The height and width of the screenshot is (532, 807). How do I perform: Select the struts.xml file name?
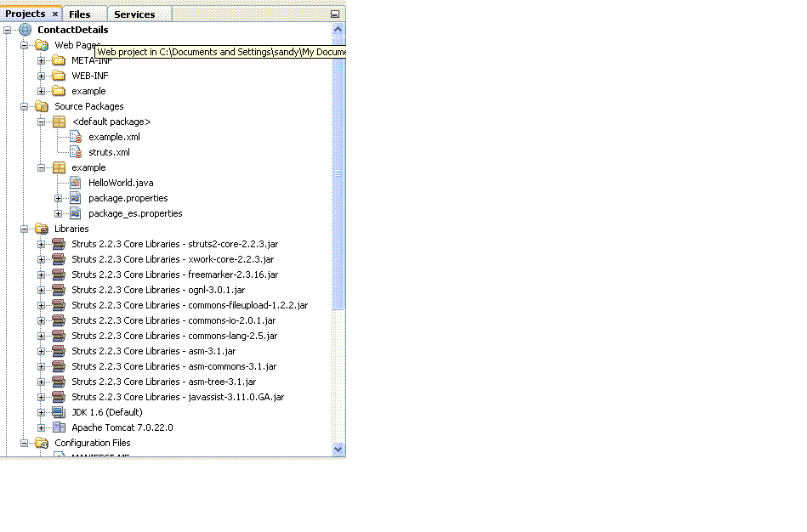(x=109, y=152)
